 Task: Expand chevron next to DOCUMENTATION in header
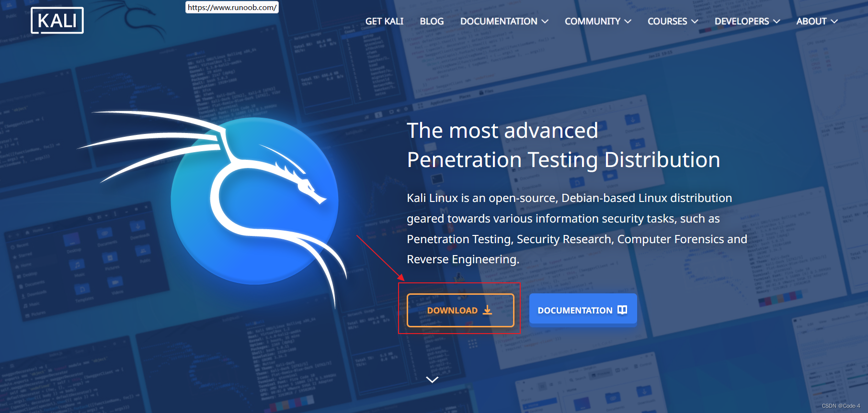coord(545,22)
